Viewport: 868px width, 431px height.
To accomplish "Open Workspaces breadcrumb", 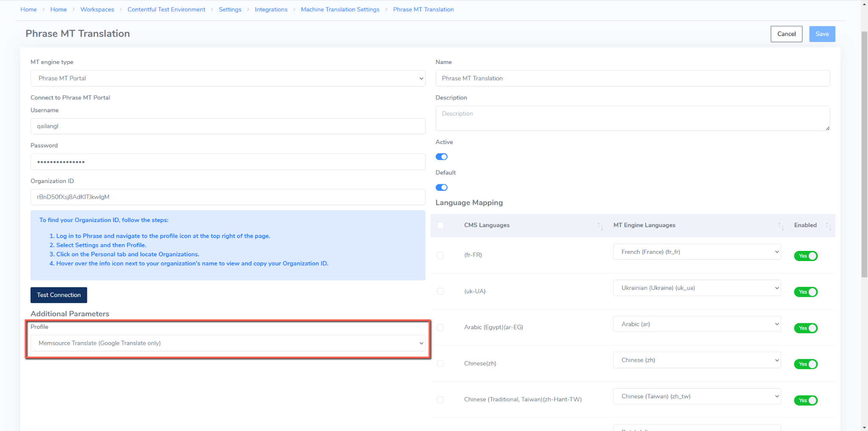I will pos(97,9).
